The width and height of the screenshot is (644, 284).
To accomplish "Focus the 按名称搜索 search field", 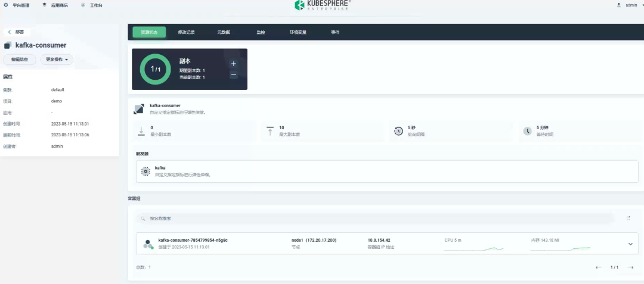I will [375, 219].
